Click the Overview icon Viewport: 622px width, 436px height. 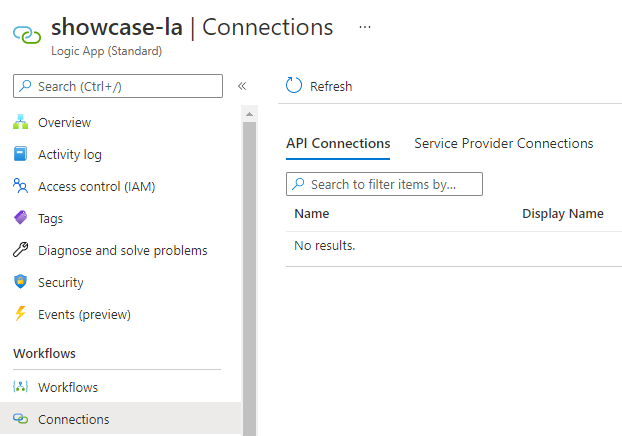tap(20, 122)
